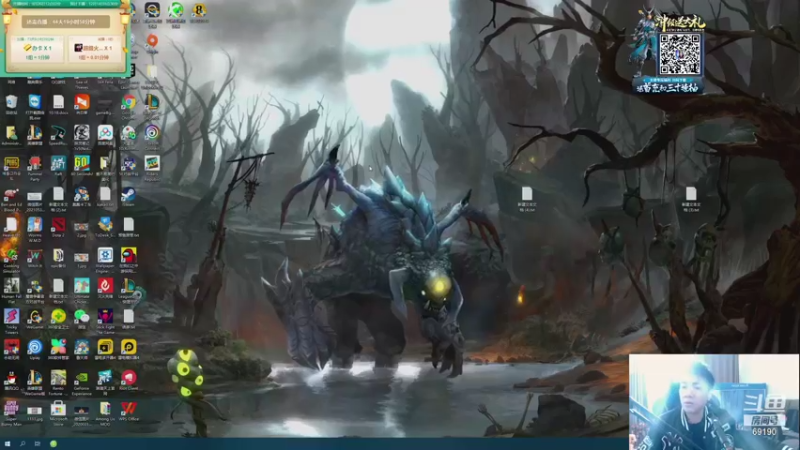
Task: Launch WeChat from the desktop
Action: 82,316
